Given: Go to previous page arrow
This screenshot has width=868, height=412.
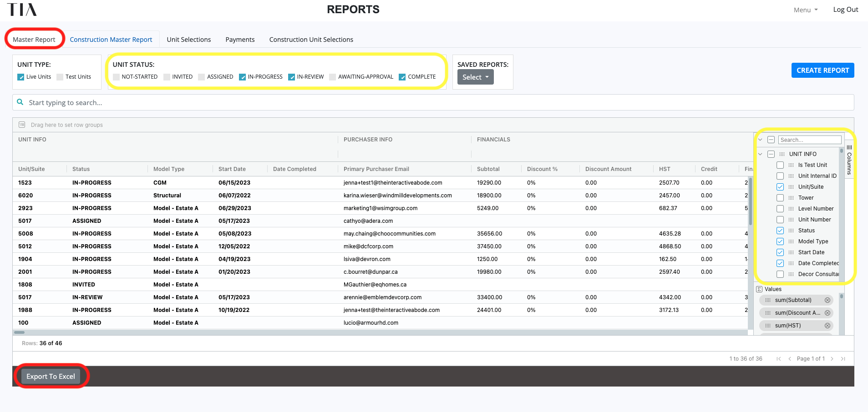Looking at the screenshot, I should coord(790,359).
